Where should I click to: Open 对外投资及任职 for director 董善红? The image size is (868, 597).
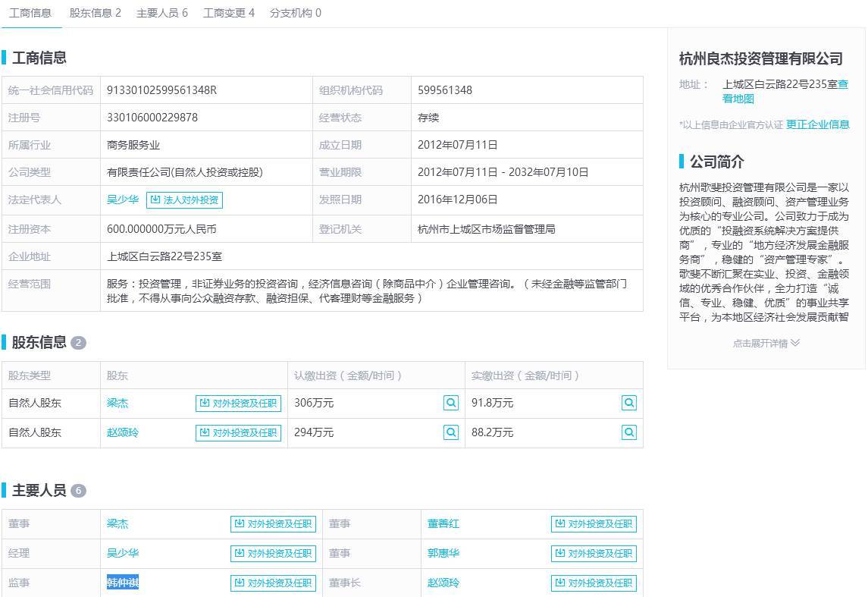(x=594, y=524)
